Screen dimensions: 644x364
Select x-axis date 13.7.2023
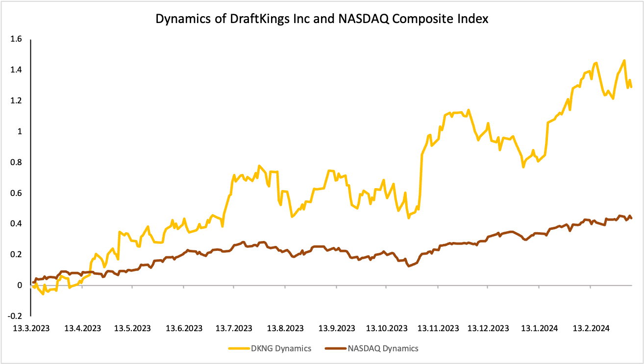pos(234,328)
